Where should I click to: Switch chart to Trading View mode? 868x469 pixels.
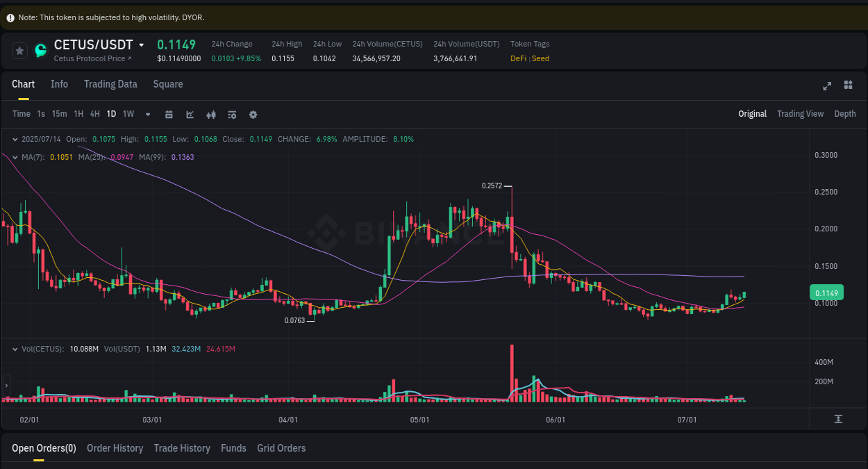(x=800, y=113)
